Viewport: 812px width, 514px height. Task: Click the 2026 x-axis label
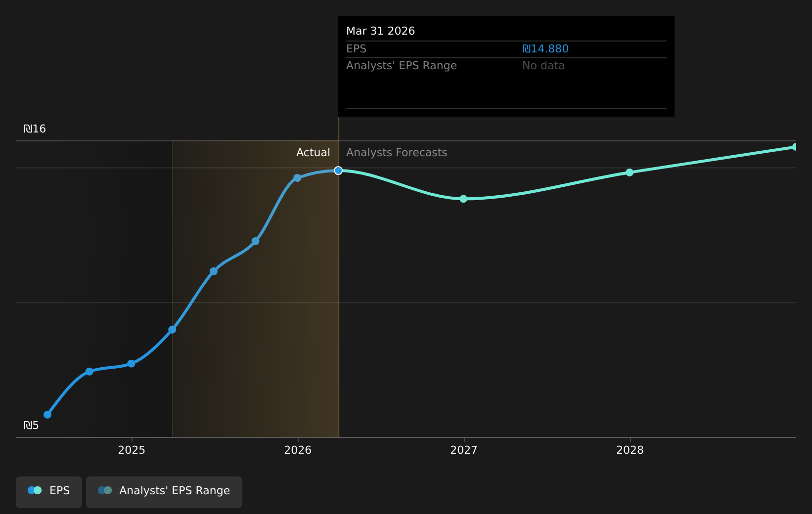298,450
